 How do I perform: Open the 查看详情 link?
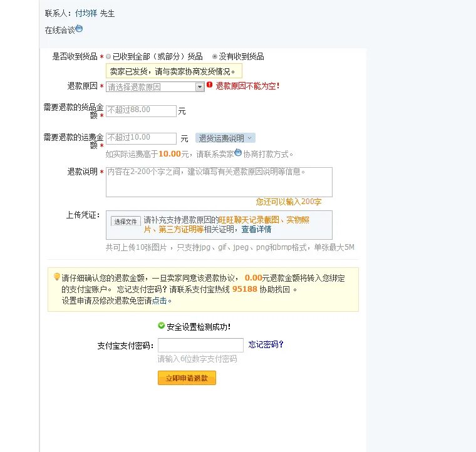tap(256, 229)
